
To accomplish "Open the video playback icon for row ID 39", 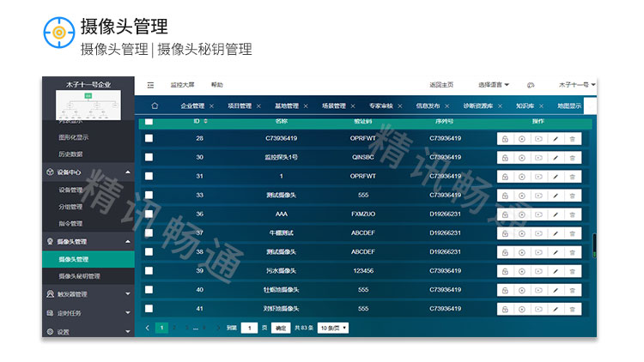I will pos(538,271).
